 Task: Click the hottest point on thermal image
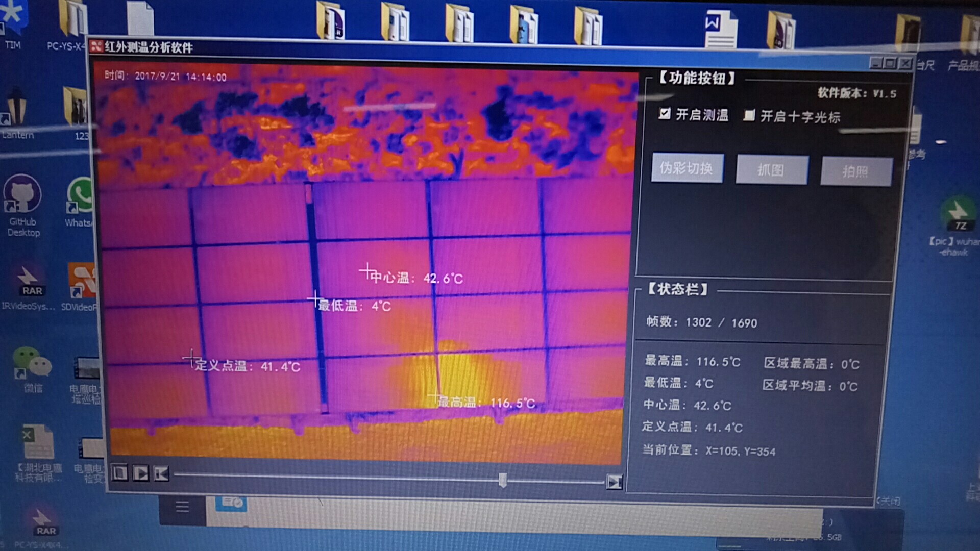click(435, 396)
